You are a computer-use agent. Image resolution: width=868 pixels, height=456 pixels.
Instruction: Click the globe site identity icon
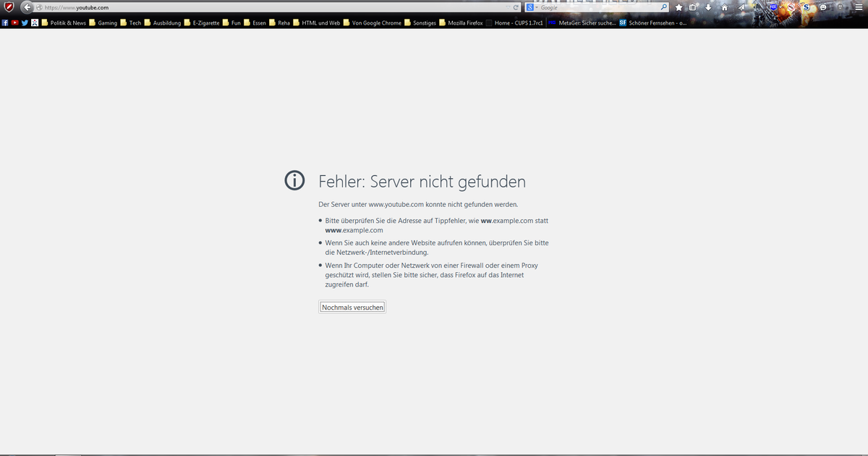point(39,7)
